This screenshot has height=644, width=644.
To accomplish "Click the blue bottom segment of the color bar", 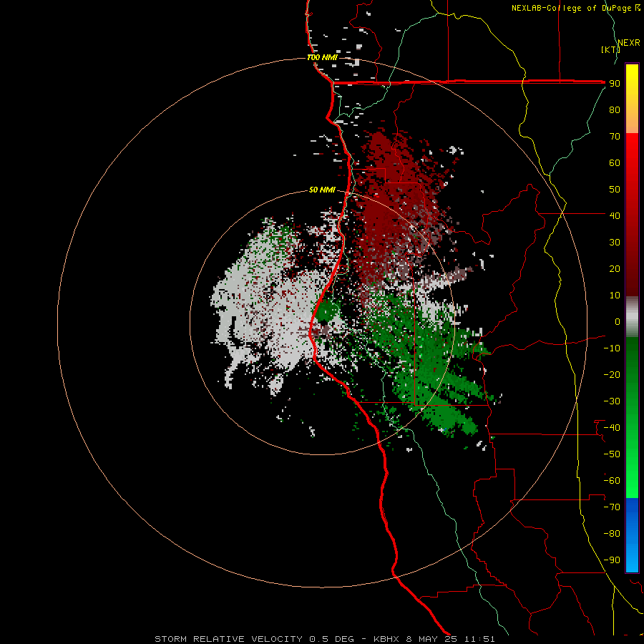I will [x=632, y=535].
